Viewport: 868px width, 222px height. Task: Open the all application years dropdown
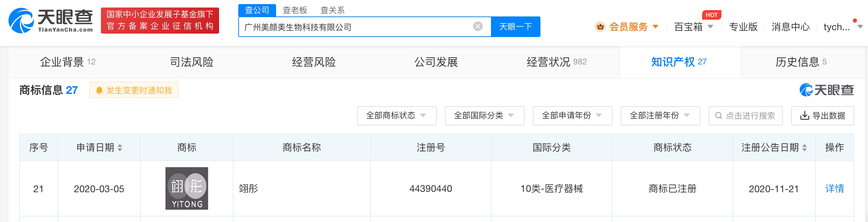coord(572,116)
